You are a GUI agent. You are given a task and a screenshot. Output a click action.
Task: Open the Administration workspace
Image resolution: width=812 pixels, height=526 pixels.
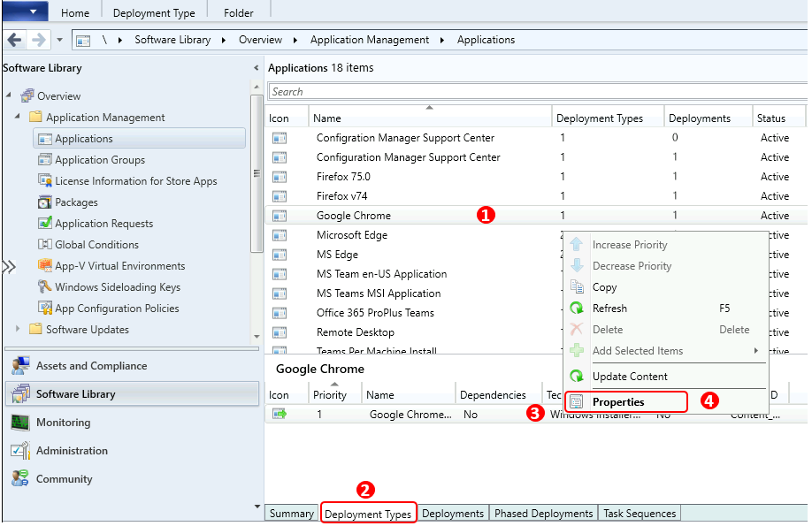[132, 451]
